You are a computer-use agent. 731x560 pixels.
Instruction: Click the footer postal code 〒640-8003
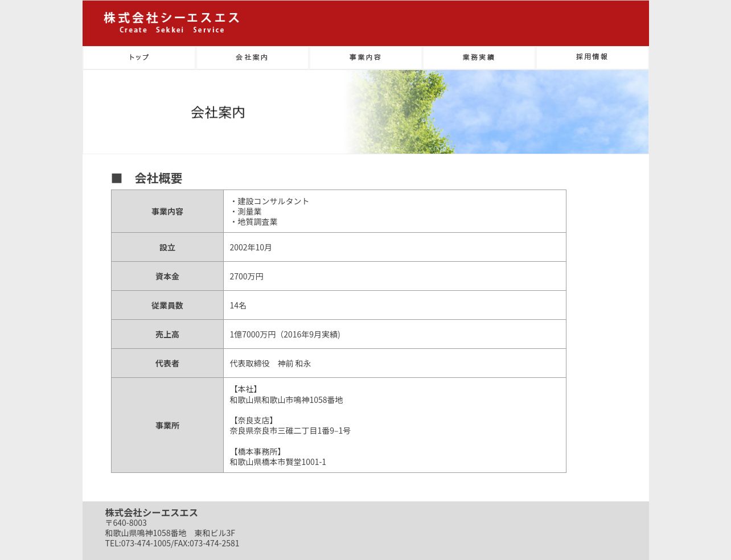pyautogui.click(x=126, y=522)
